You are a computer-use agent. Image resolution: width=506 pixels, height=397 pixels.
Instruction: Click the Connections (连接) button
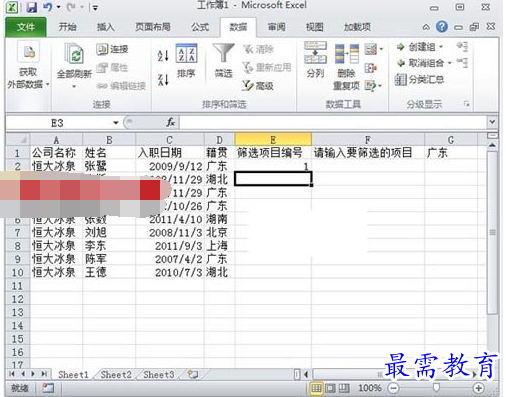112,49
